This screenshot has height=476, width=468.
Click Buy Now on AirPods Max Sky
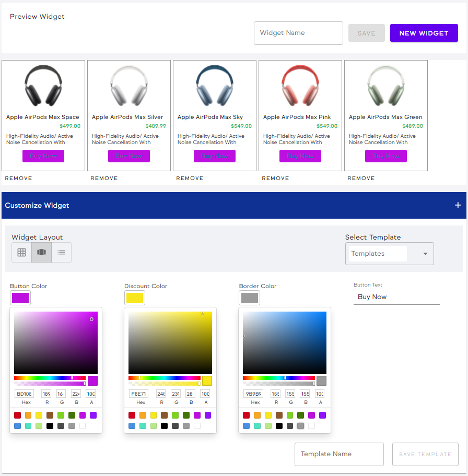pos(215,156)
